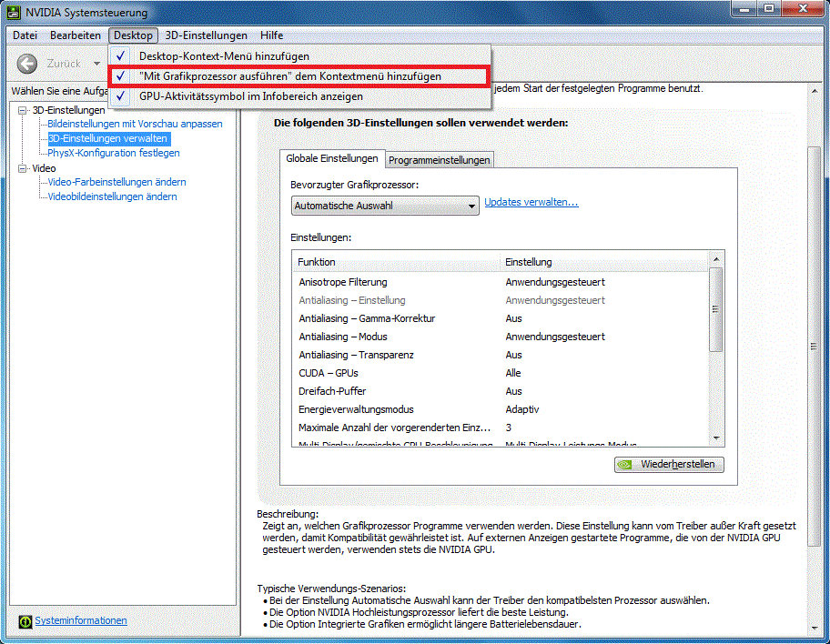This screenshot has width=830, height=644.
Task: Click the Funktion column header
Action: pos(396,262)
